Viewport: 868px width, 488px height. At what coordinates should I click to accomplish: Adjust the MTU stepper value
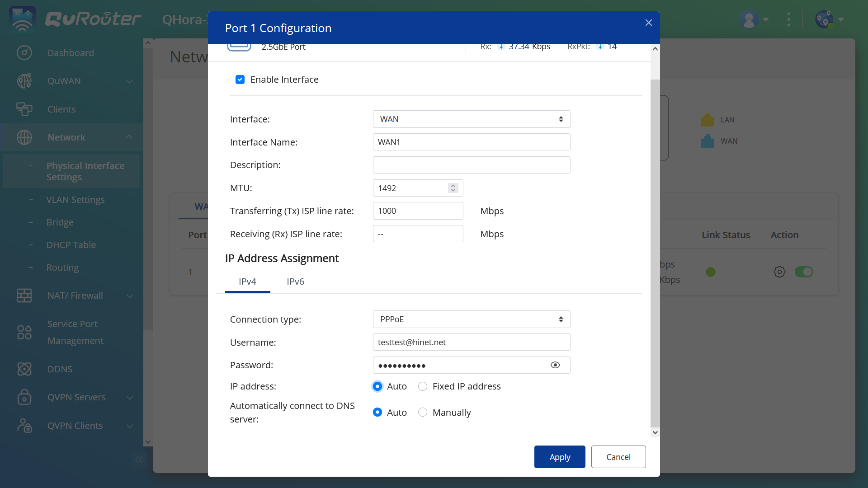[454, 188]
